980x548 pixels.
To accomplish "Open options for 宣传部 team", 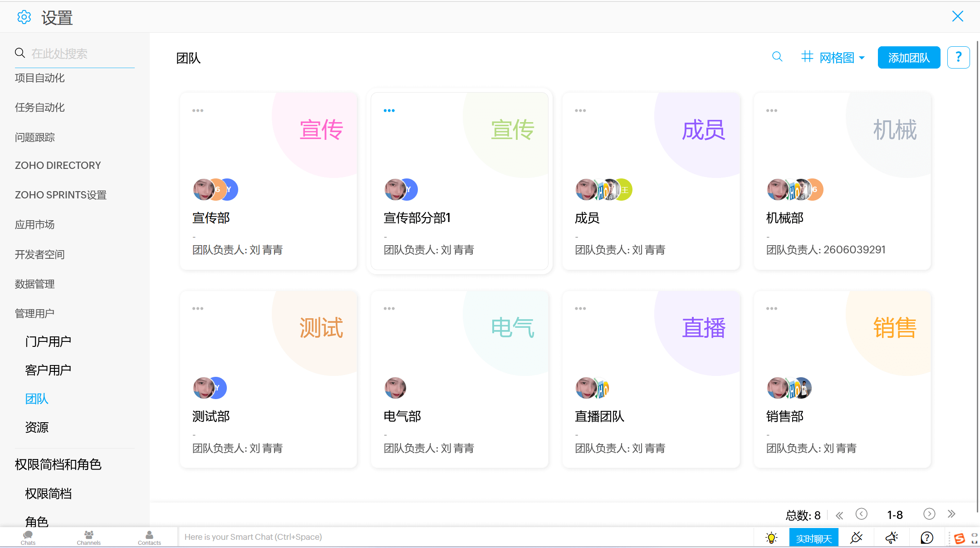I will 197,110.
